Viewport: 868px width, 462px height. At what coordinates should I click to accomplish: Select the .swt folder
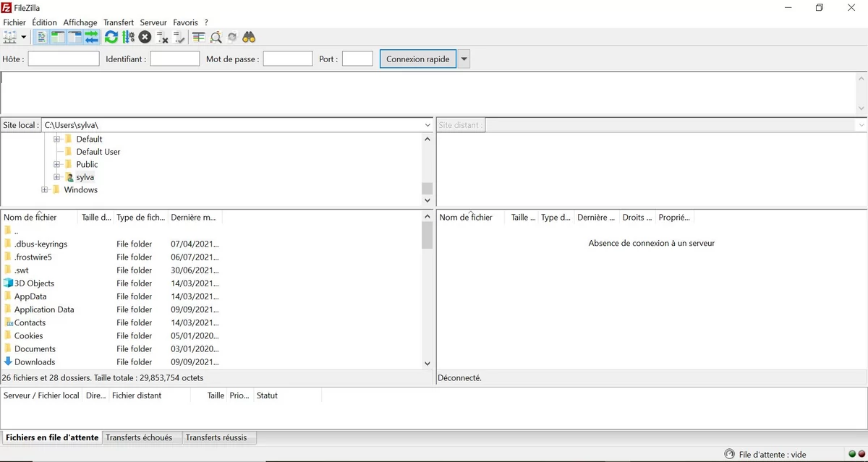[x=21, y=270]
